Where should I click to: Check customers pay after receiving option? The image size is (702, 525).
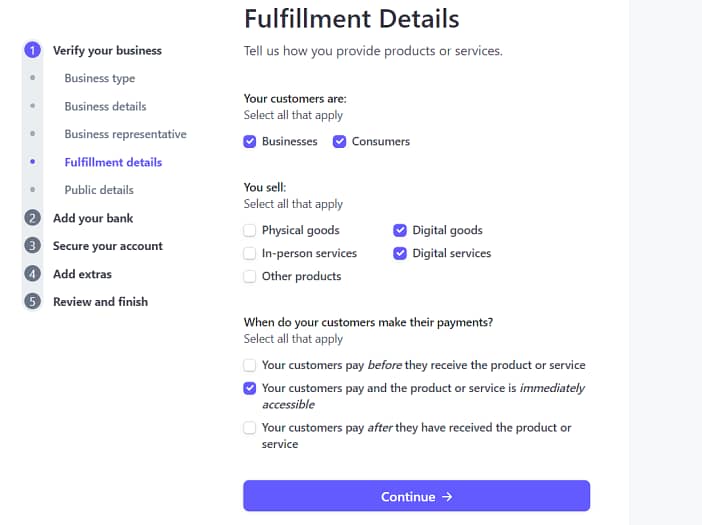249,428
